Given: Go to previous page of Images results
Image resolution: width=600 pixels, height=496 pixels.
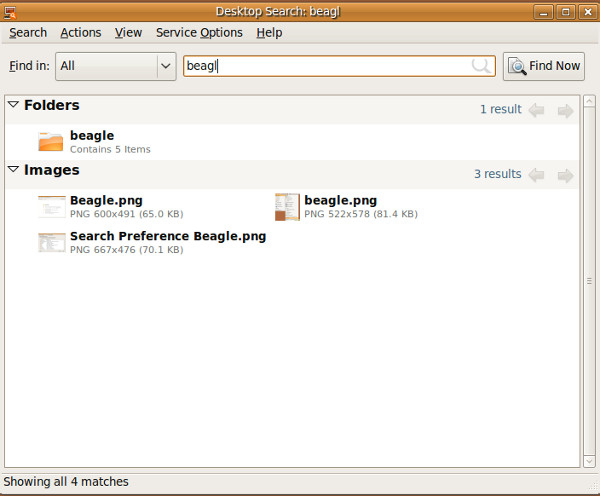Looking at the screenshot, I should tap(536, 175).
